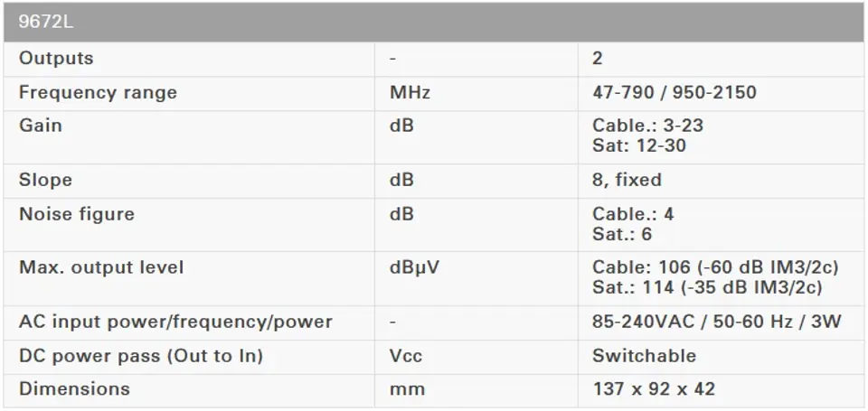Click the AC input power/frequency/power label
This screenshot has height=411, width=868.
pos(175,322)
